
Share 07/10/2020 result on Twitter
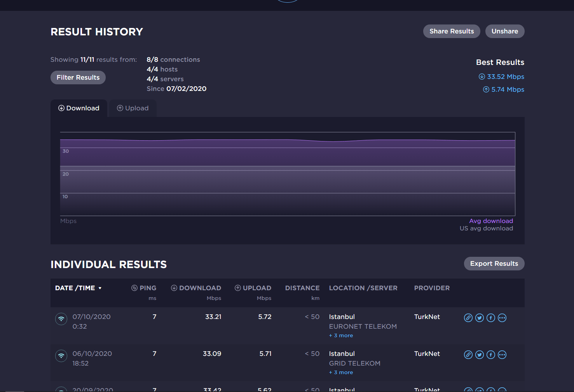pos(480,318)
